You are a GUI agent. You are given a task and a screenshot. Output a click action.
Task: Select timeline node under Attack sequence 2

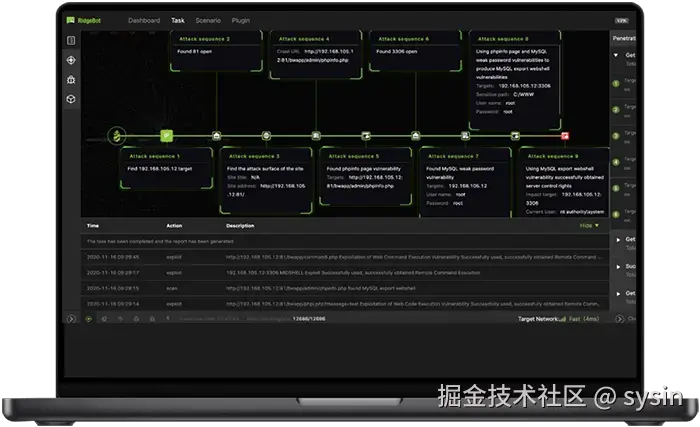217,135
